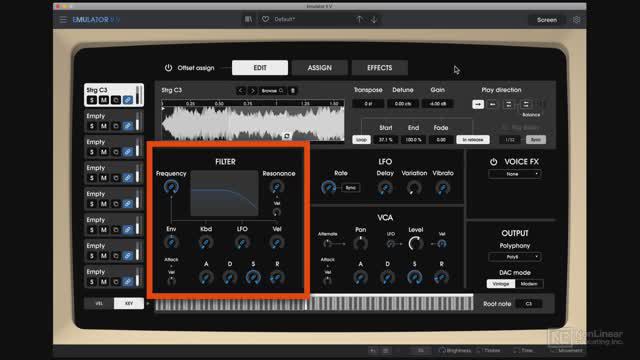640x360 pixels.
Task: Mute the Strg C3 slot
Action: (104, 100)
